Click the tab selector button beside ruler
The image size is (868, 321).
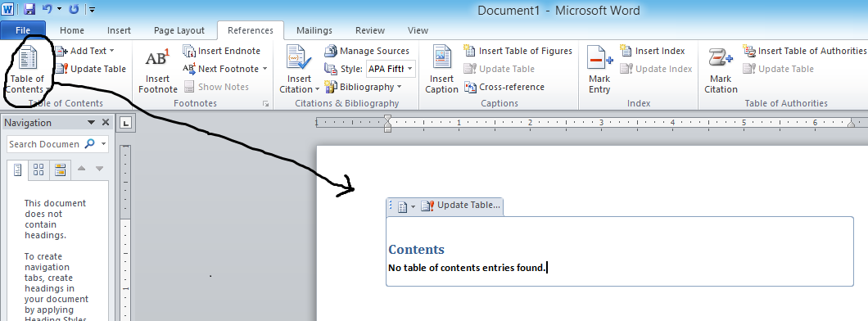tap(125, 123)
